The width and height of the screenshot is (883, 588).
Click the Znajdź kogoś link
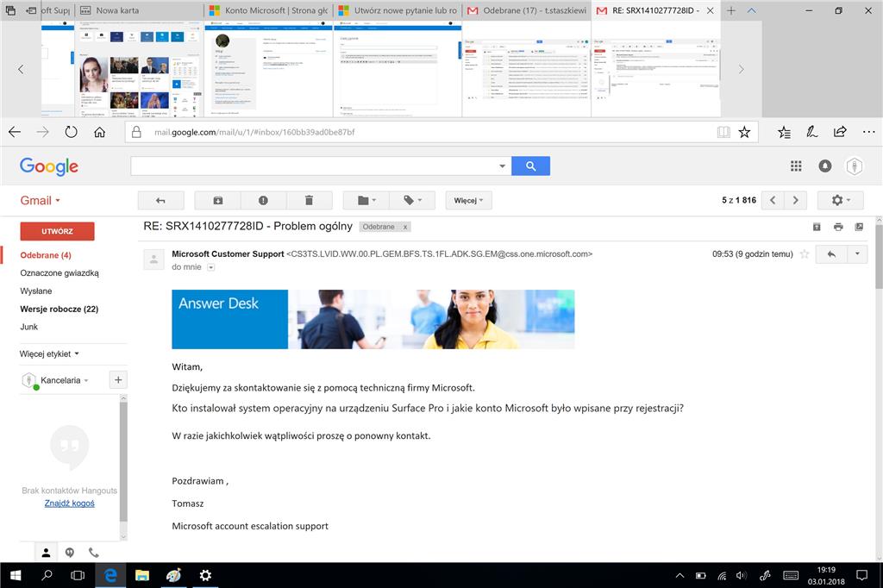[69, 503]
